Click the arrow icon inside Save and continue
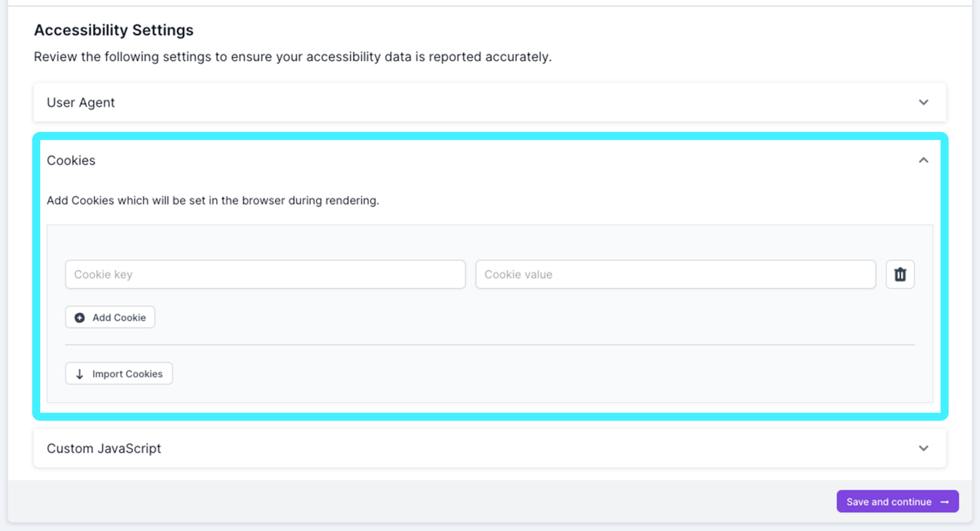This screenshot has width=980, height=531. click(x=945, y=501)
